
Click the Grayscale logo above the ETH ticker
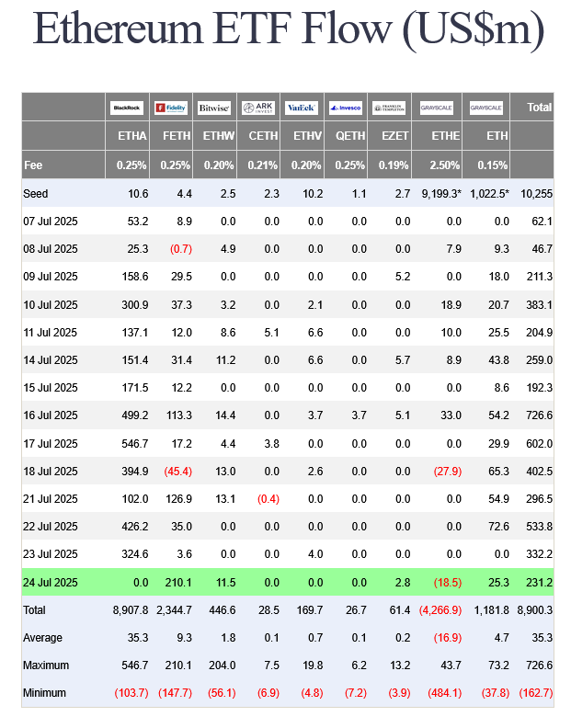[x=486, y=108]
